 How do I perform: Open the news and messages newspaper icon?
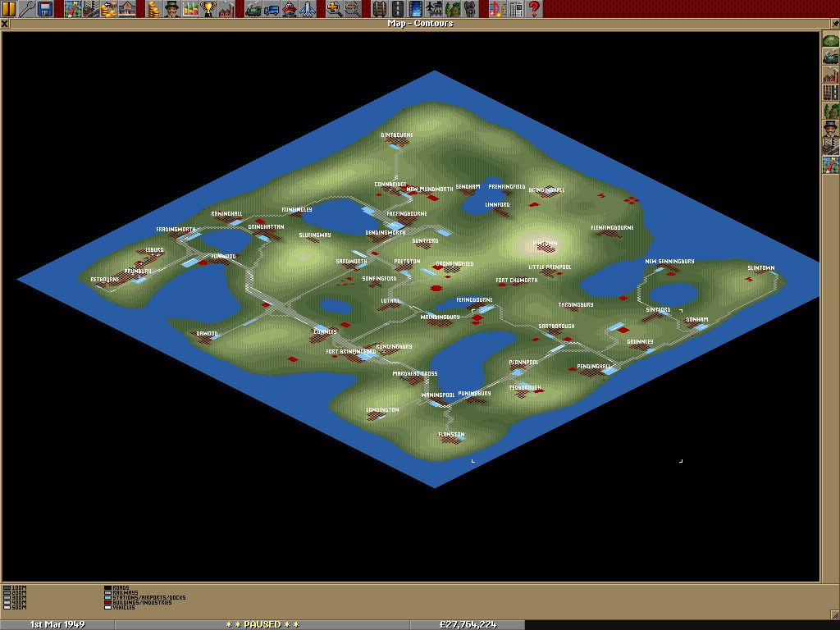(x=516, y=8)
